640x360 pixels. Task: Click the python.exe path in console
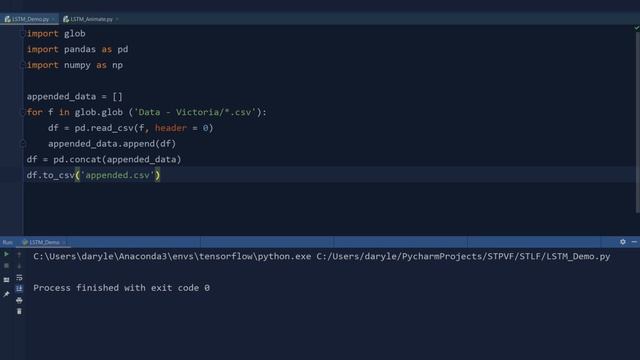point(172,256)
